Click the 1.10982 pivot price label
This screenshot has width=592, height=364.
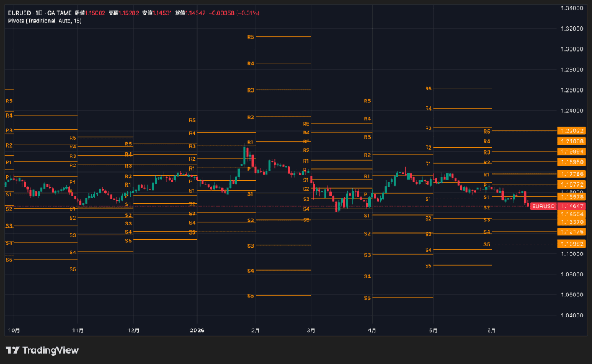(x=572, y=244)
